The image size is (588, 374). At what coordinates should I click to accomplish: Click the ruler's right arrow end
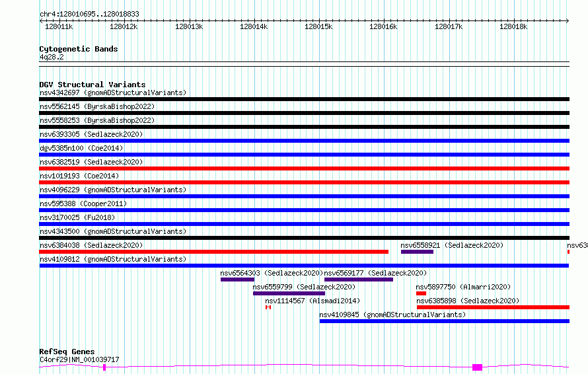pos(568,20)
